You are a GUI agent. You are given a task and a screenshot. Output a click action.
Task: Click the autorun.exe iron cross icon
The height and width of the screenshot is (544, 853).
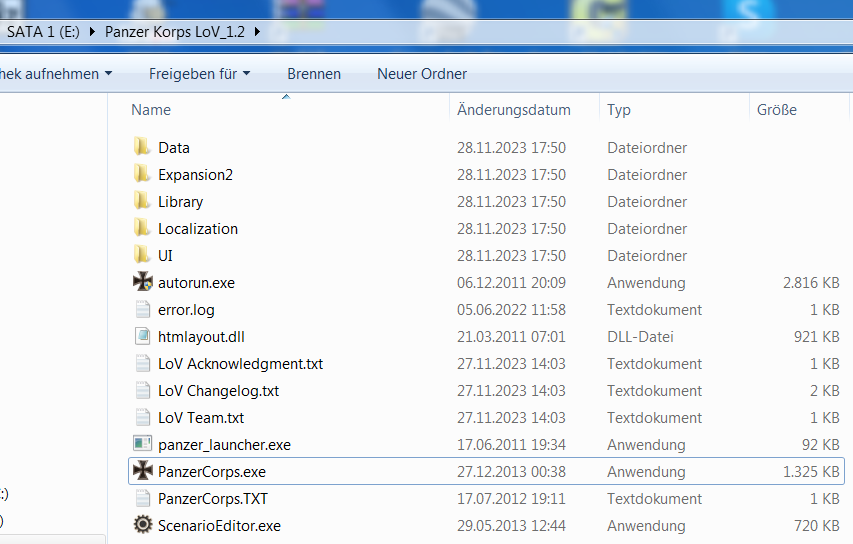[x=143, y=282]
